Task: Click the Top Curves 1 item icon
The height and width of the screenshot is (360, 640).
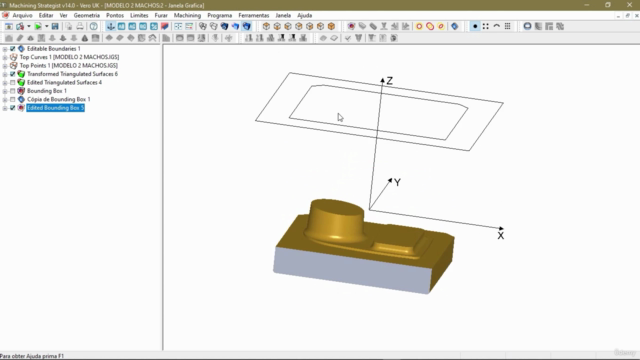Action: 13,57
